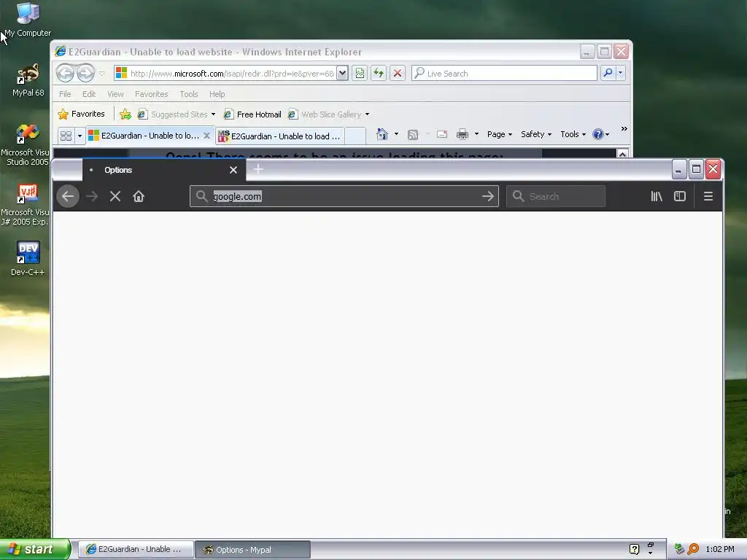Open a new tab in Mypal
The image size is (747, 560).
tap(258, 169)
